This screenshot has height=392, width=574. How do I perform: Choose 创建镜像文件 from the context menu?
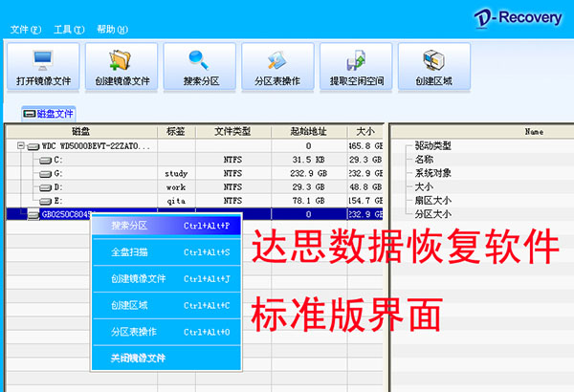pyautogui.click(x=166, y=279)
